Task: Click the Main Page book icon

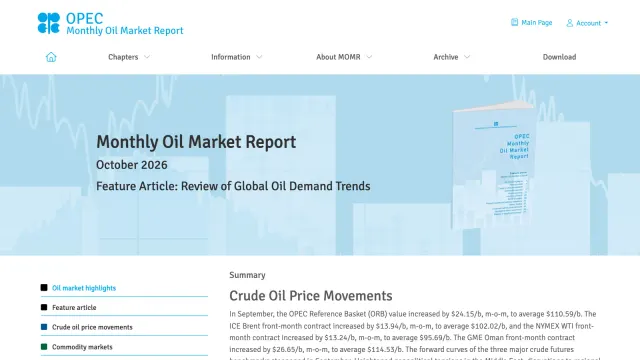Action: 514,22
